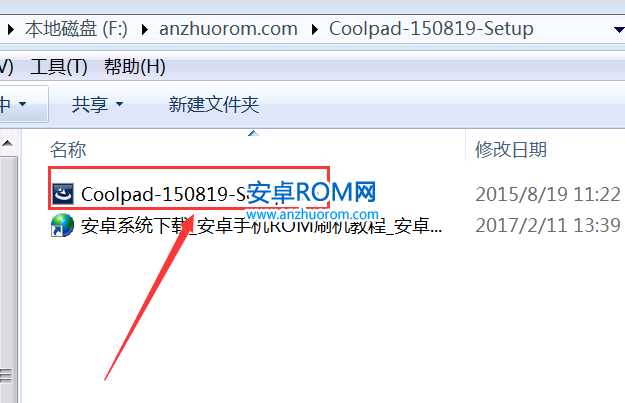Click the left pane scrollbar thumb
This screenshot has height=403, width=625.
[x=8, y=279]
